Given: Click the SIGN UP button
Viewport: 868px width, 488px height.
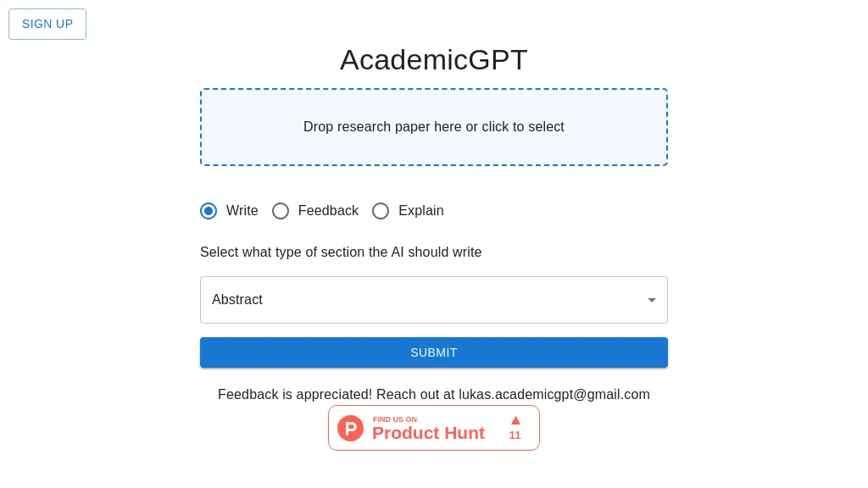Looking at the screenshot, I should pos(47,24).
